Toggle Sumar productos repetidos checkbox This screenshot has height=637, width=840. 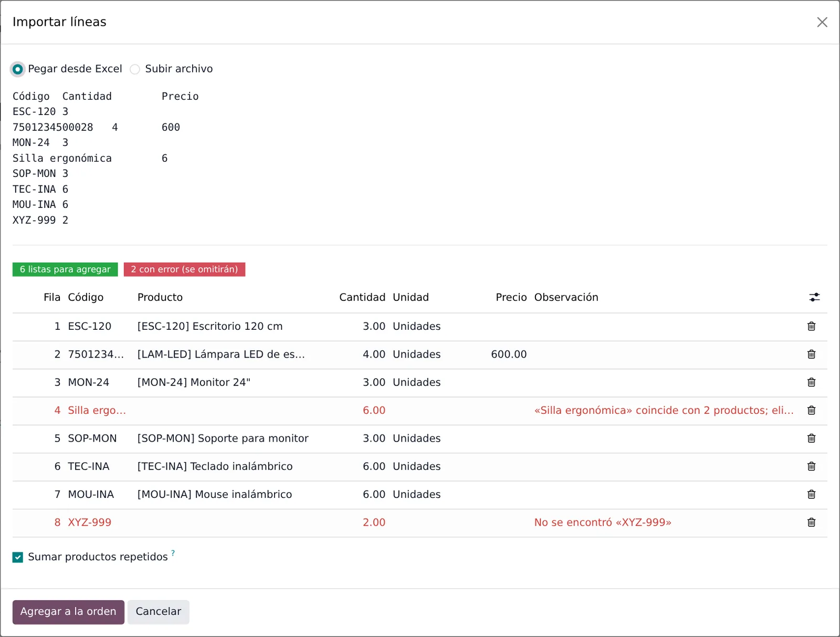click(x=18, y=557)
